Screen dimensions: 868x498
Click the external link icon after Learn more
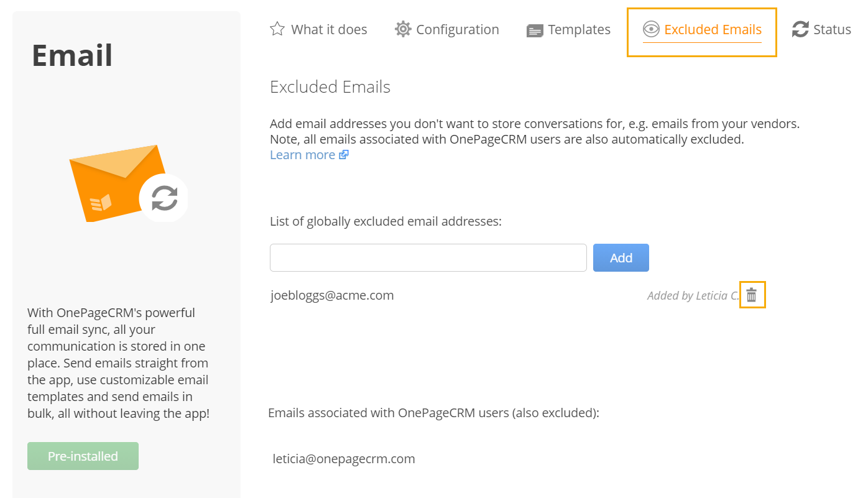pos(344,155)
